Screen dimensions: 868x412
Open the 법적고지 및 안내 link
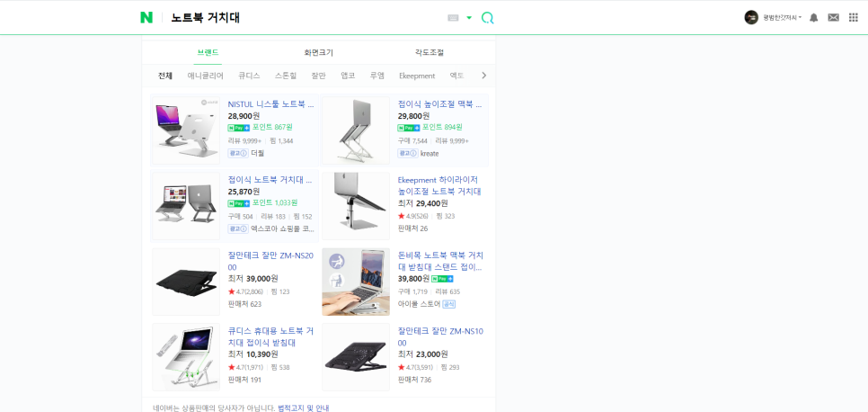304,408
